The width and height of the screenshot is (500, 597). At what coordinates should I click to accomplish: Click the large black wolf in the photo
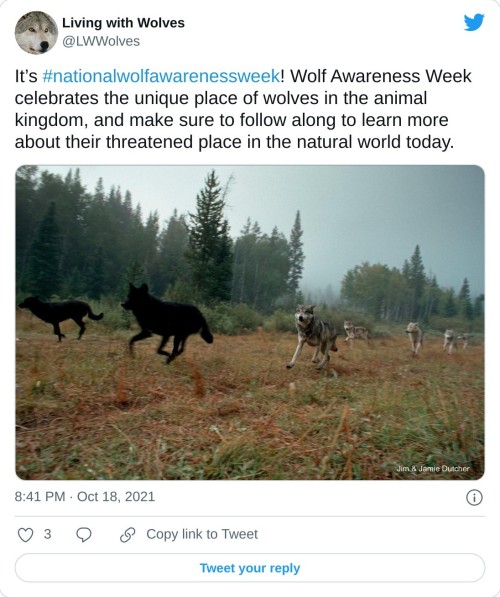click(166, 324)
